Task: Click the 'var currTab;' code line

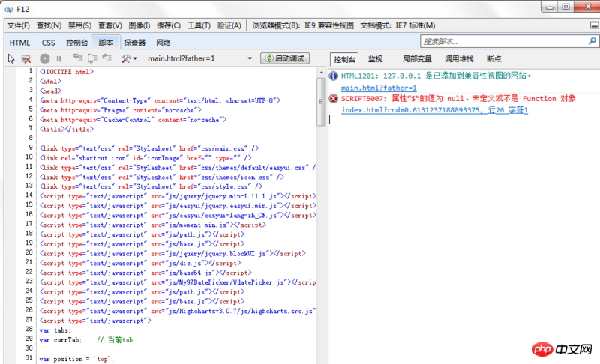Action: 86,339
